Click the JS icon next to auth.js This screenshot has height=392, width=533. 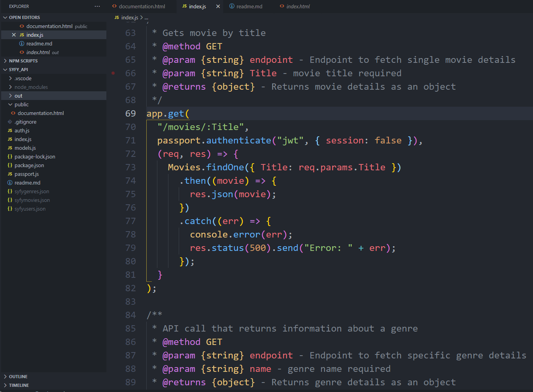point(10,130)
